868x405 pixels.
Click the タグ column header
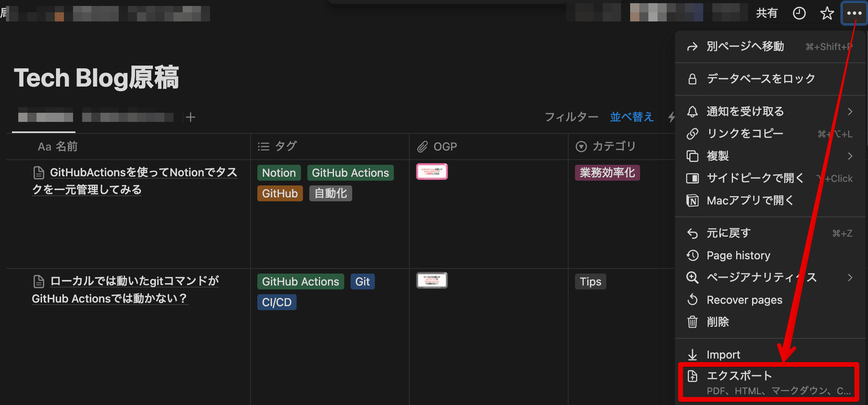click(x=330, y=147)
